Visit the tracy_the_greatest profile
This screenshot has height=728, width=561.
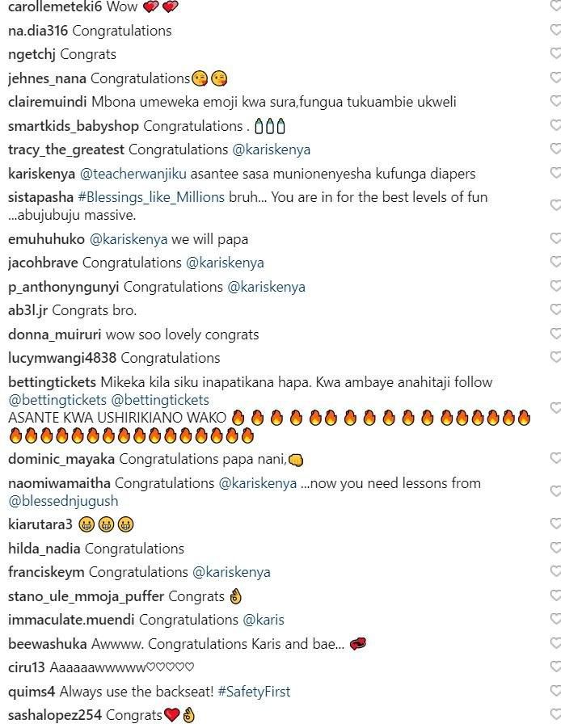tap(66, 150)
